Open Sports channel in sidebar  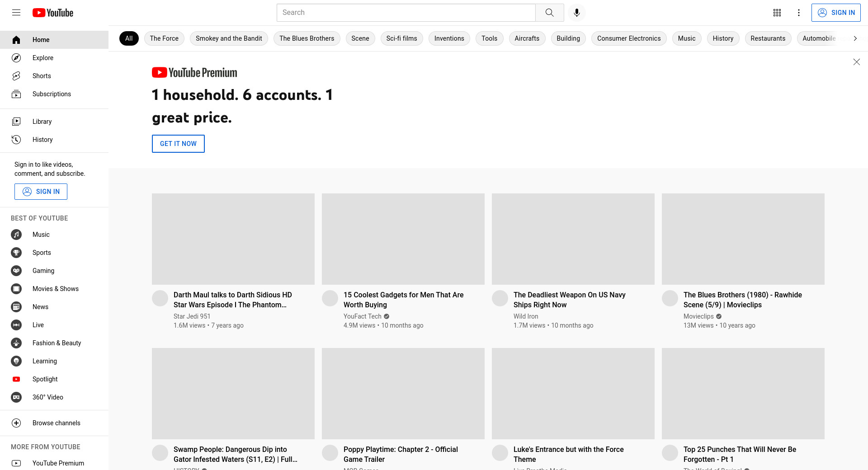(x=54, y=253)
